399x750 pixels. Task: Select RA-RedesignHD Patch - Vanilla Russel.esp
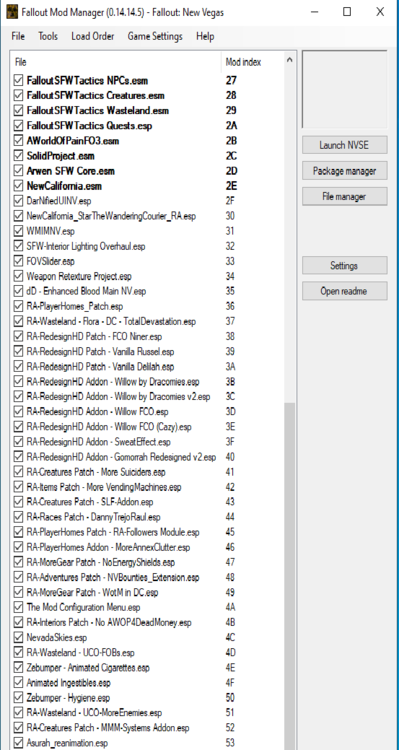click(x=100, y=352)
